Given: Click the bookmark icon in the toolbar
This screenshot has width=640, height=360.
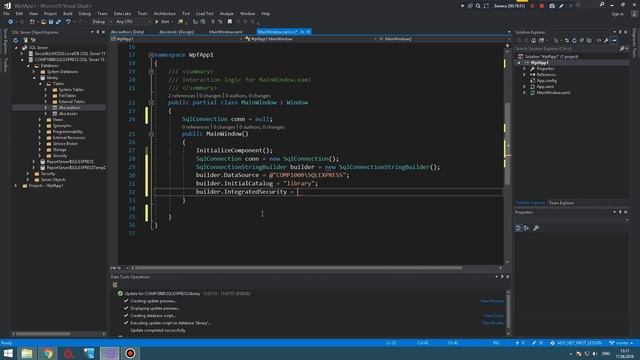Looking at the screenshot, I should pos(230,22).
